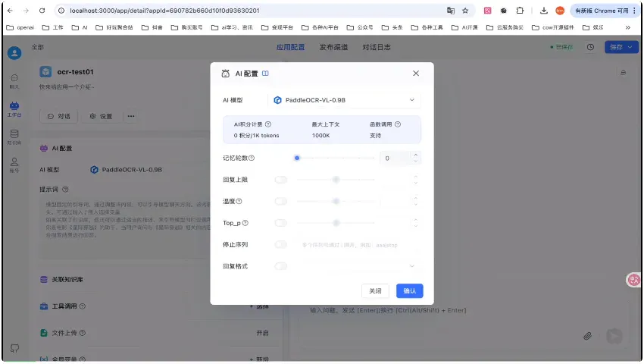This screenshot has width=644, height=364.
Task: Open the AI 配置 help book icon
Action: pos(265,74)
